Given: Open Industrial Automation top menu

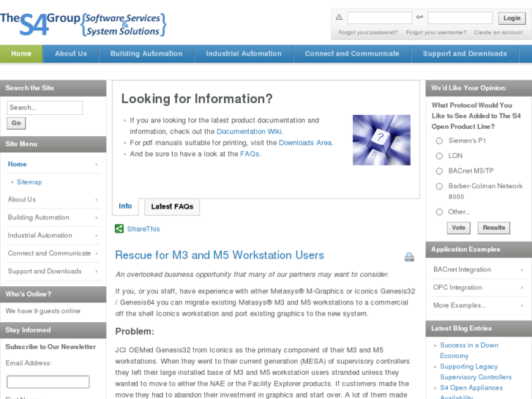Looking at the screenshot, I should pyautogui.click(x=244, y=53).
